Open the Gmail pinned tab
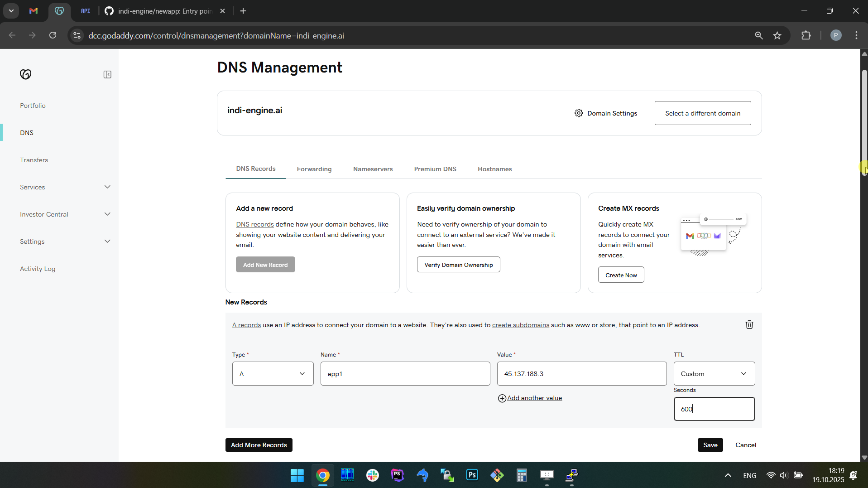The image size is (868, 488). click(34, 11)
